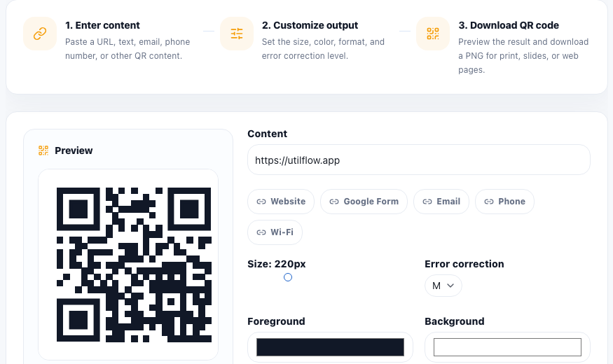613x364 pixels.
Task: Click the QR icon for Download QR code step
Action: [x=433, y=34]
